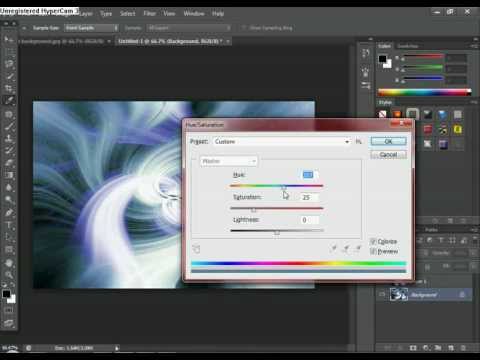Screen dimensions: 480x360
Task: Select the Move tool
Action: click(8, 39)
